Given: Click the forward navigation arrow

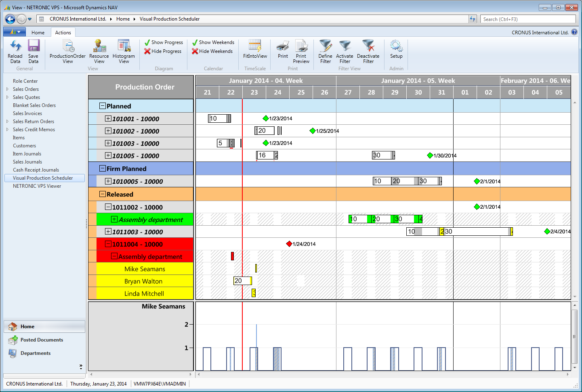Looking at the screenshot, I should (21, 19).
